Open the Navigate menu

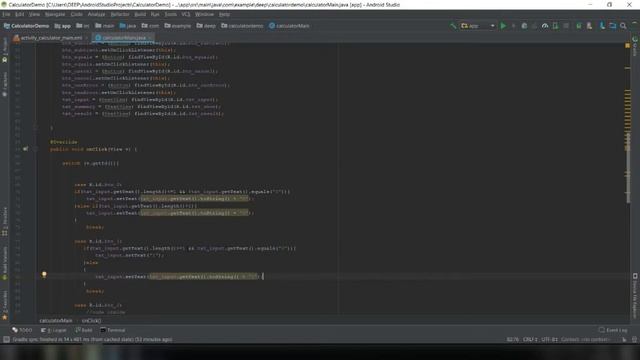point(55,14)
